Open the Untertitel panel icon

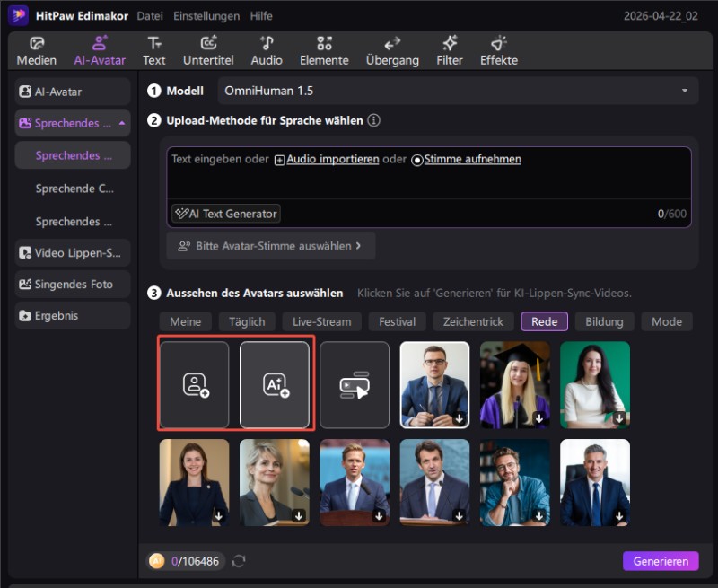tap(207, 49)
